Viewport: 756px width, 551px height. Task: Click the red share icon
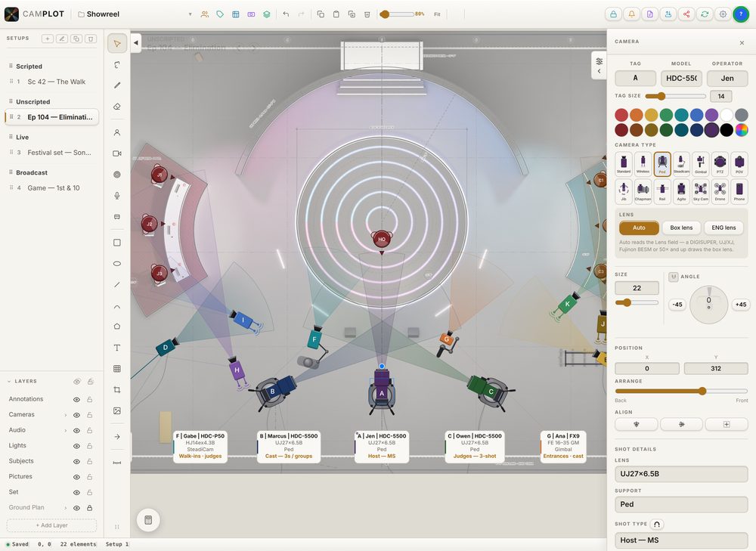click(686, 14)
